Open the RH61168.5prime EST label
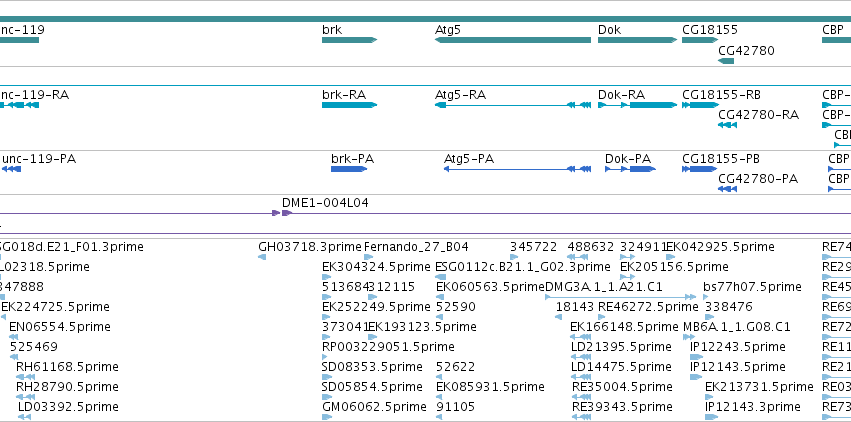The image size is (851, 422). [x=67, y=366]
